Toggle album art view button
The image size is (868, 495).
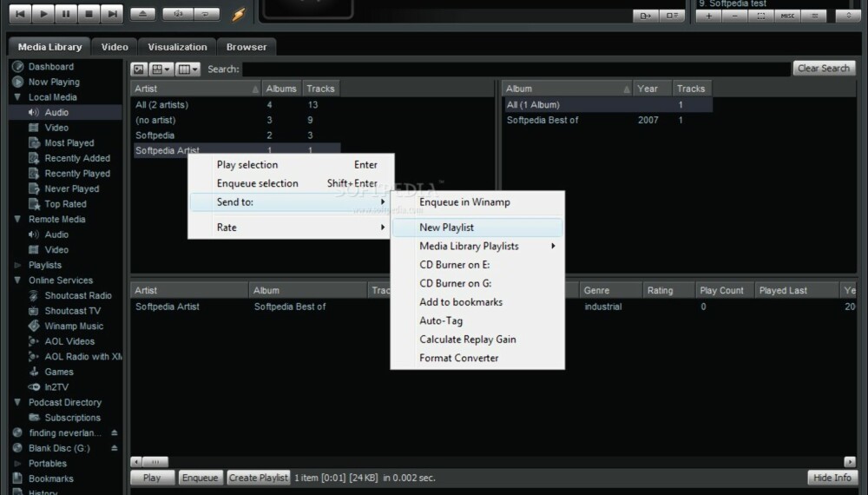click(x=138, y=69)
